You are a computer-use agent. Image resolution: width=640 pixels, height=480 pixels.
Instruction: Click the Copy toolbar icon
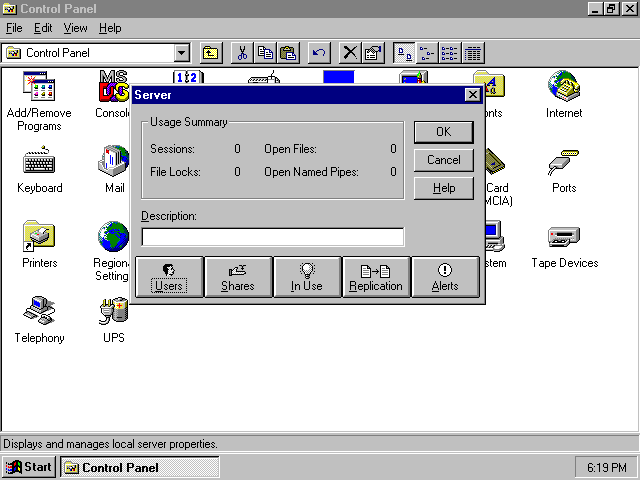265,53
